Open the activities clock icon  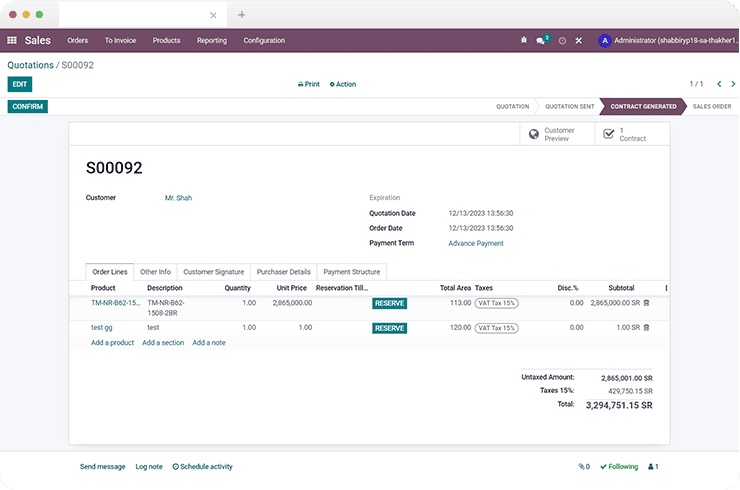point(562,41)
